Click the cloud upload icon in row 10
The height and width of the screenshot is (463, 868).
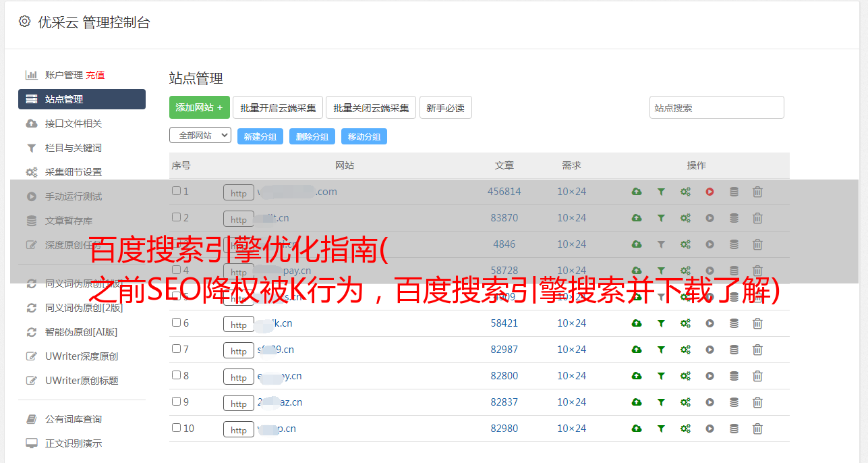[637, 429]
